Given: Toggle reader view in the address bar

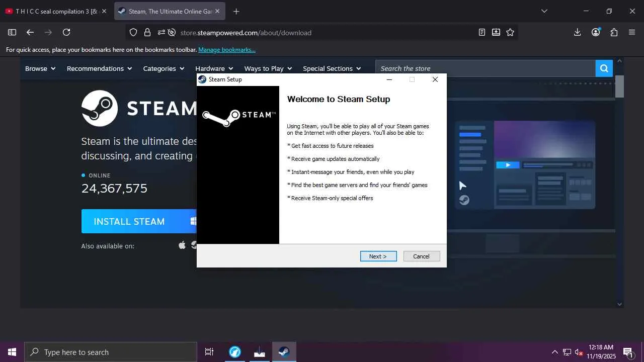Looking at the screenshot, I should [482, 32].
